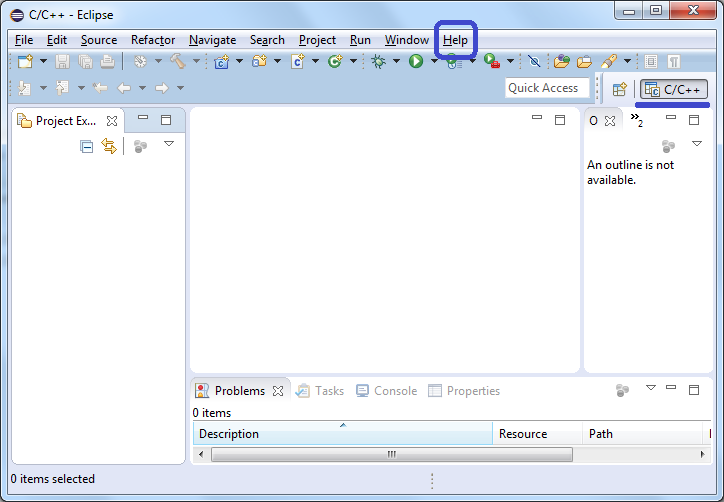
Task: Click the Save toolbar icon
Action: 62,61
